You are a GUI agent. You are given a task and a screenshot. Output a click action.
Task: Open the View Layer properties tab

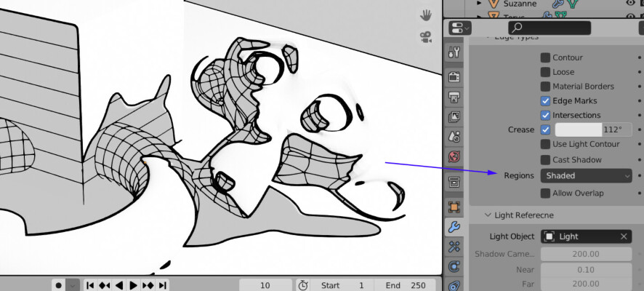tap(454, 116)
